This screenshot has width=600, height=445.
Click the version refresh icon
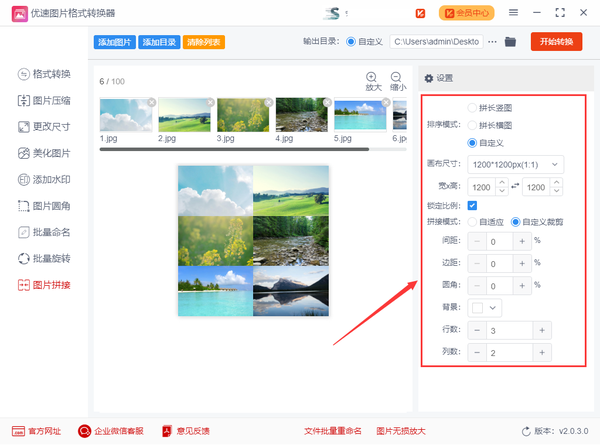[x=526, y=432]
